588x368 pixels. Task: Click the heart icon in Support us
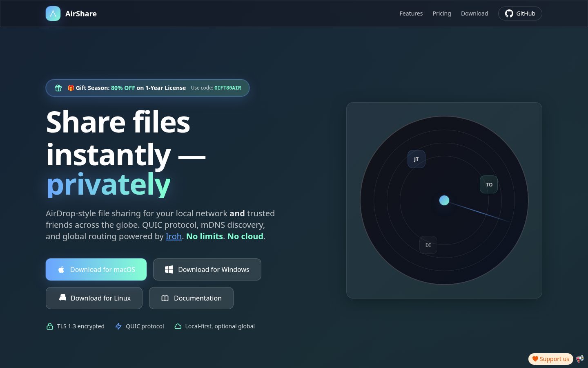click(535, 359)
